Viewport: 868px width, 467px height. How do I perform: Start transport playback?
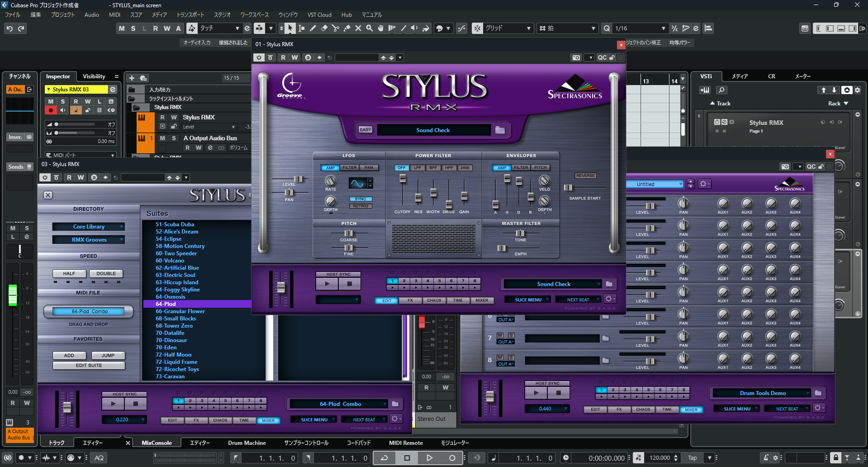[x=429, y=458]
